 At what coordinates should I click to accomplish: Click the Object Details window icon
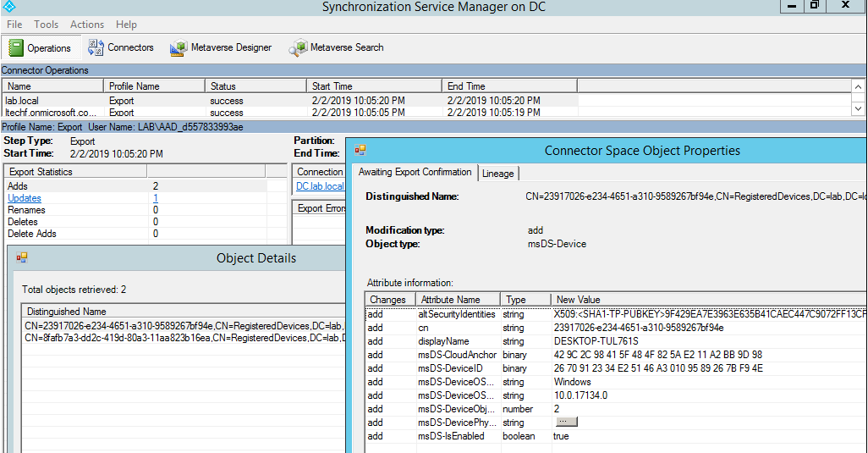(x=22, y=257)
